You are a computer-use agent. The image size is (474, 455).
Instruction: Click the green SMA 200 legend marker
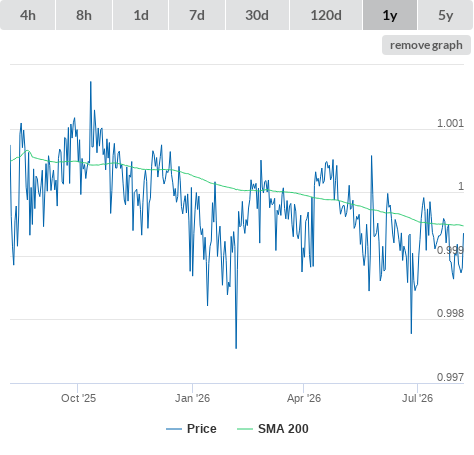tap(245, 429)
